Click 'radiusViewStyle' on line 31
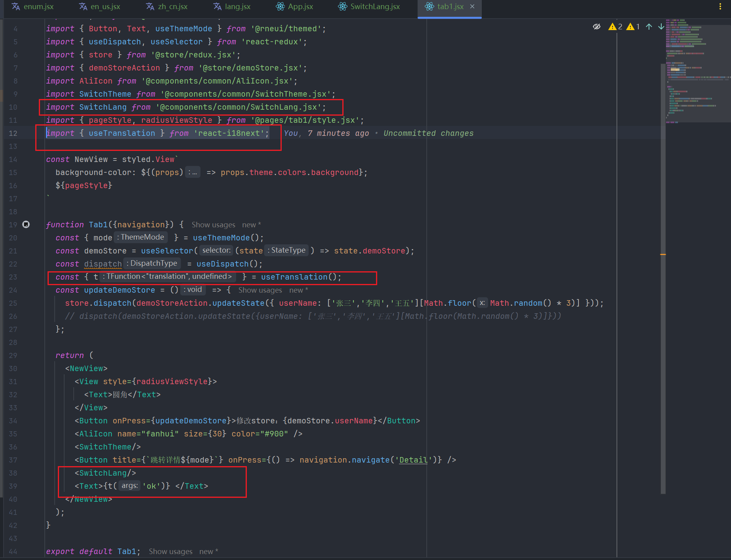 click(172, 382)
